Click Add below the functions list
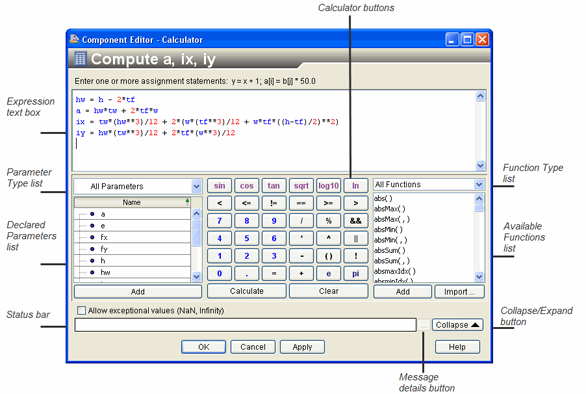586x394 pixels. pyautogui.click(x=403, y=292)
